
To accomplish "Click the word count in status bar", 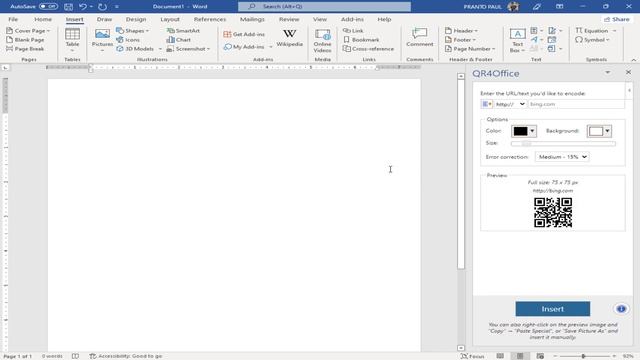I will tap(52, 356).
